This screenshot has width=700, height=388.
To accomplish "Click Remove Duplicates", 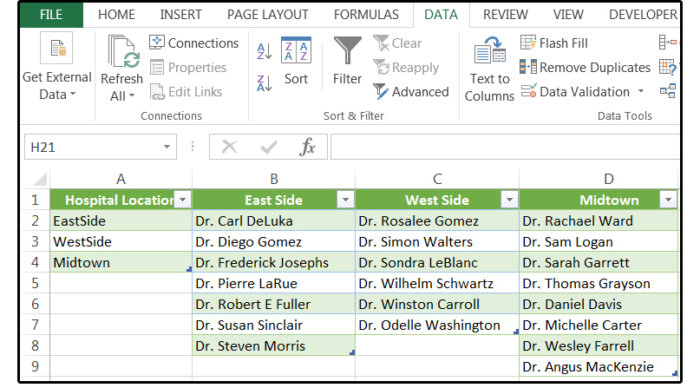I will (x=585, y=67).
